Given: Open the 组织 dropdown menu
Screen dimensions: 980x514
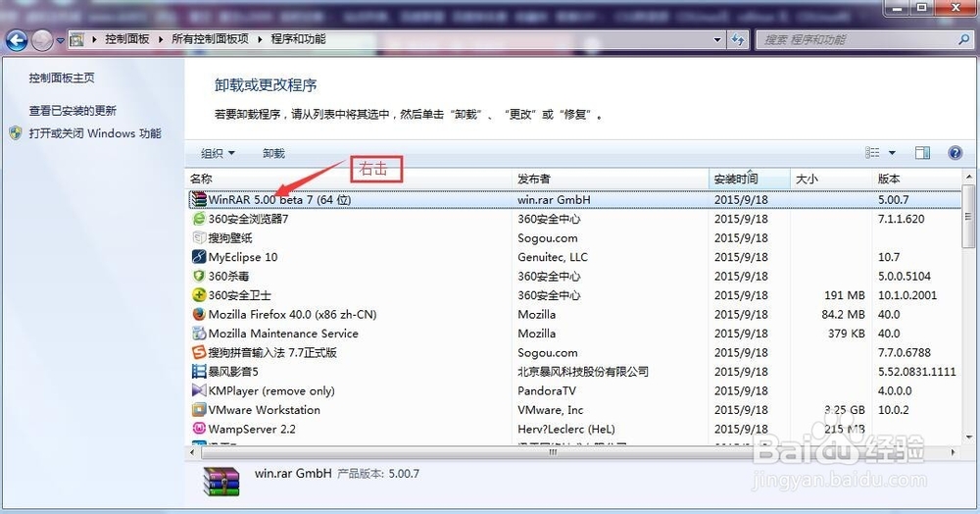Looking at the screenshot, I should (218, 153).
